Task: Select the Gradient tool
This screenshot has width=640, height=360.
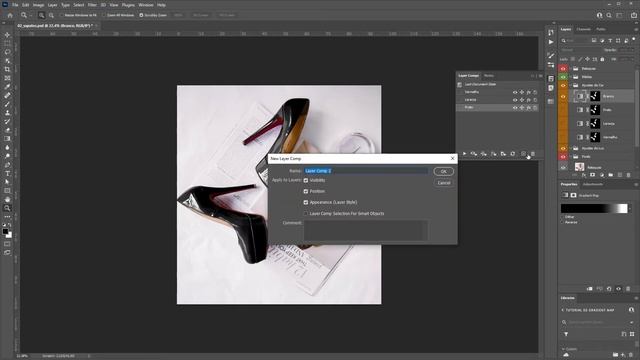Action: click(7, 139)
